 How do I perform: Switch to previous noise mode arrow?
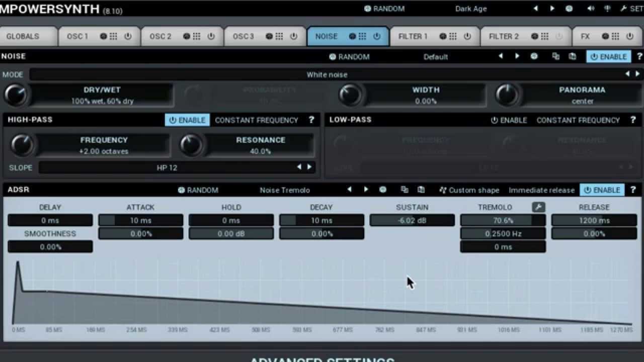coord(627,74)
